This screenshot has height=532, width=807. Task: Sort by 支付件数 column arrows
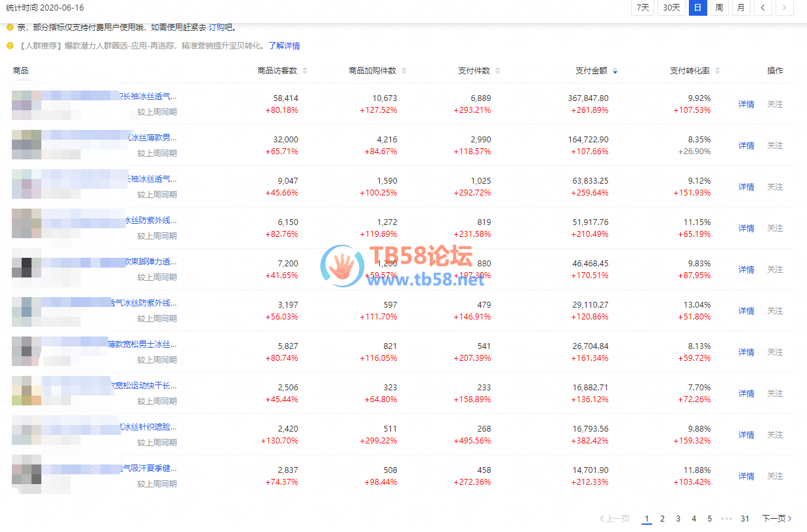click(x=497, y=71)
